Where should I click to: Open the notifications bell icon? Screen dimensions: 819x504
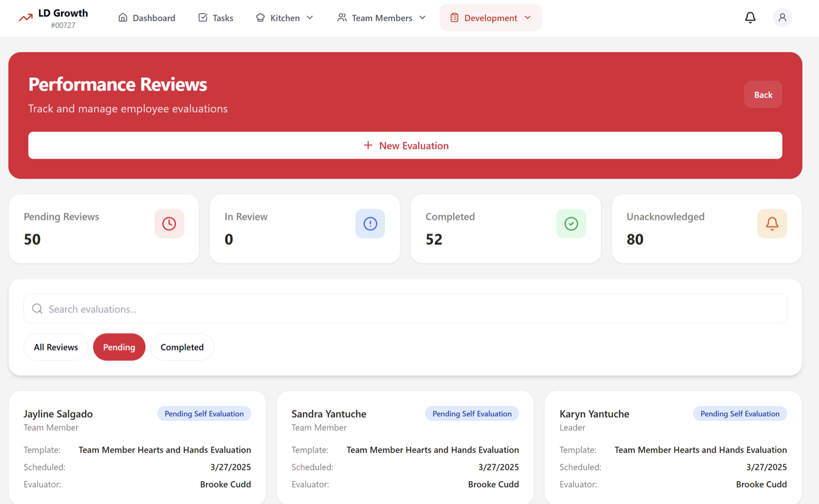tap(750, 18)
